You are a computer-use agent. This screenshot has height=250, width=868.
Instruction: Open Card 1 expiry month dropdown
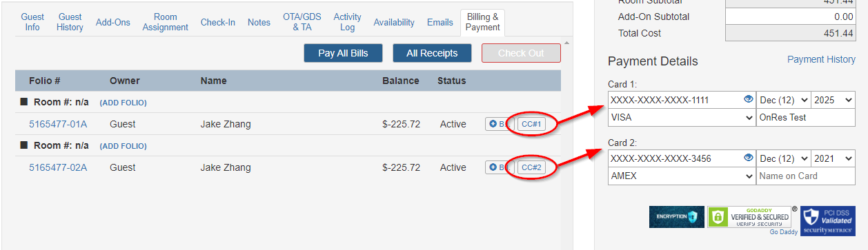(x=783, y=100)
